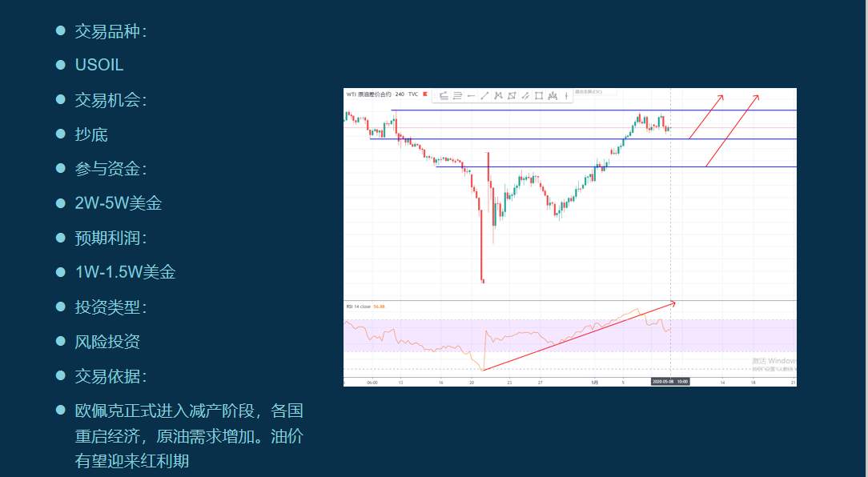Click the 交易机会 bullet text
The height and width of the screenshot is (477, 868).
[111, 100]
